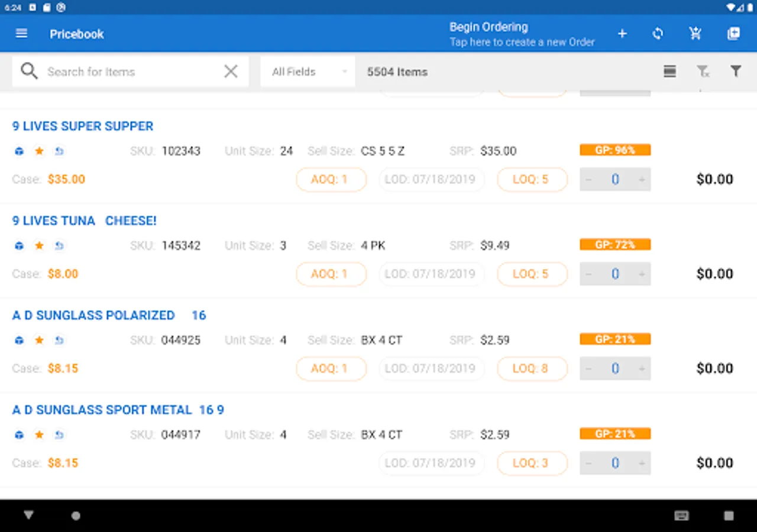Tap the magnifier search icon
The image size is (757, 532).
(29, 72)
